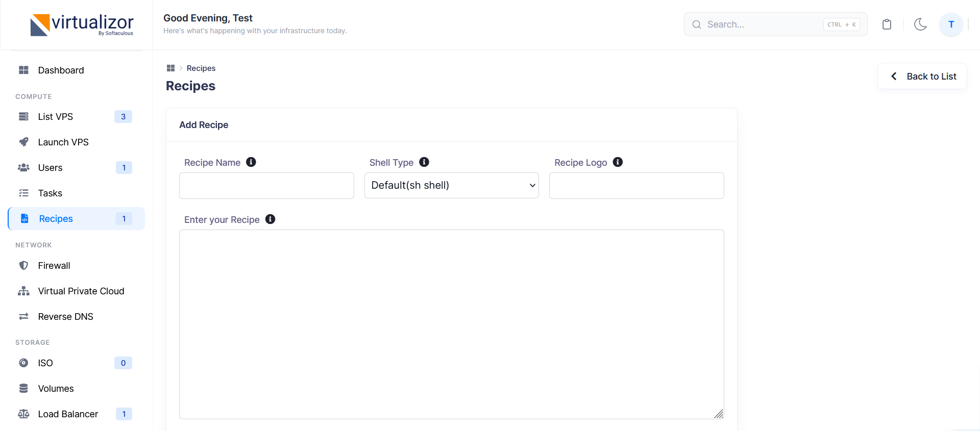Focus the Recipe Logo input field

(636, 186)
